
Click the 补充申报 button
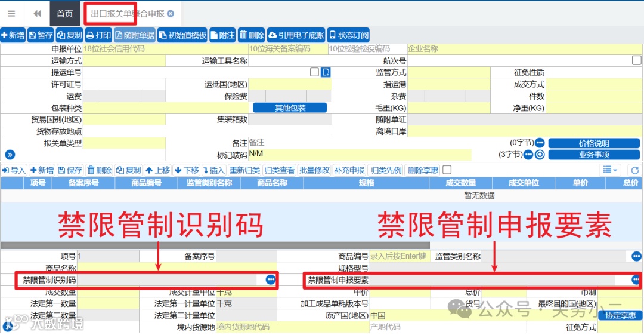[x=349, y=170]
